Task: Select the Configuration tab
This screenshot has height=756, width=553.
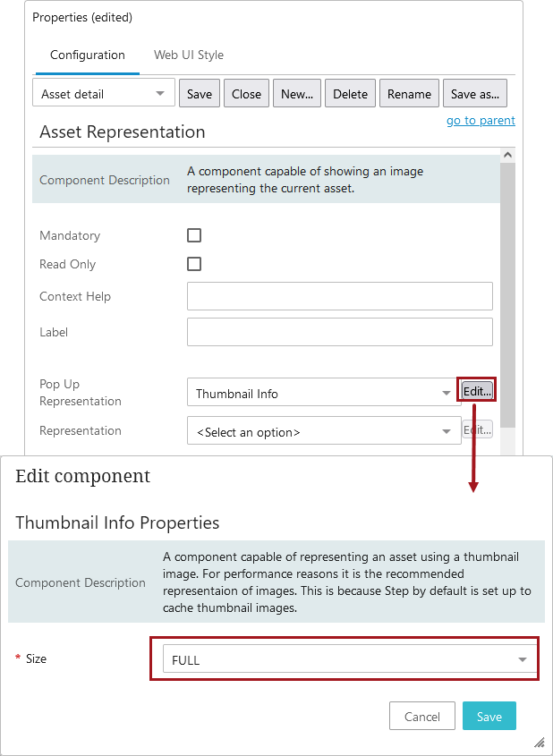Action: pos(87,55)
